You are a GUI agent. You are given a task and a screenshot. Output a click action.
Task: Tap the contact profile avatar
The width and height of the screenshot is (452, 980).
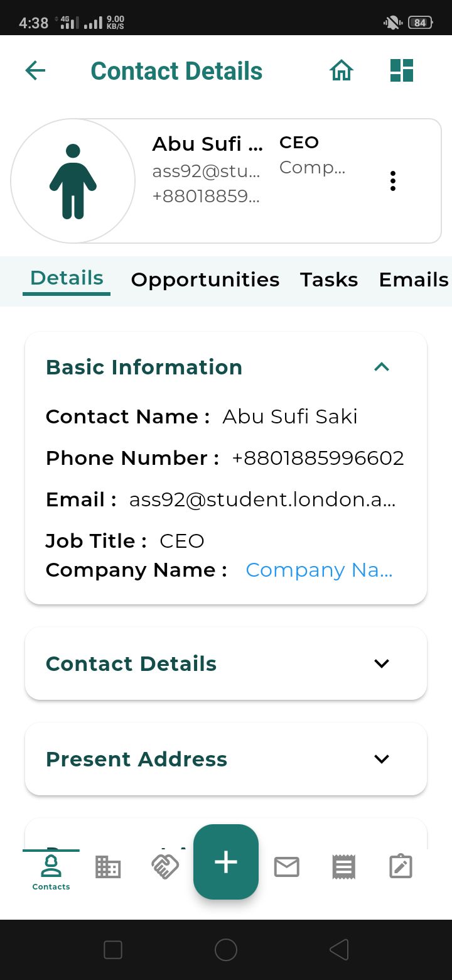(73, 181)
